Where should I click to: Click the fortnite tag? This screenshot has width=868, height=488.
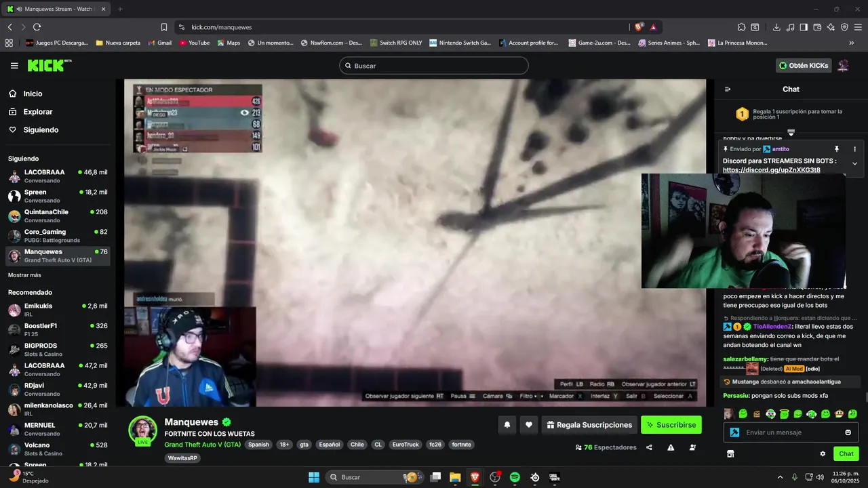(x=460, y=445)
